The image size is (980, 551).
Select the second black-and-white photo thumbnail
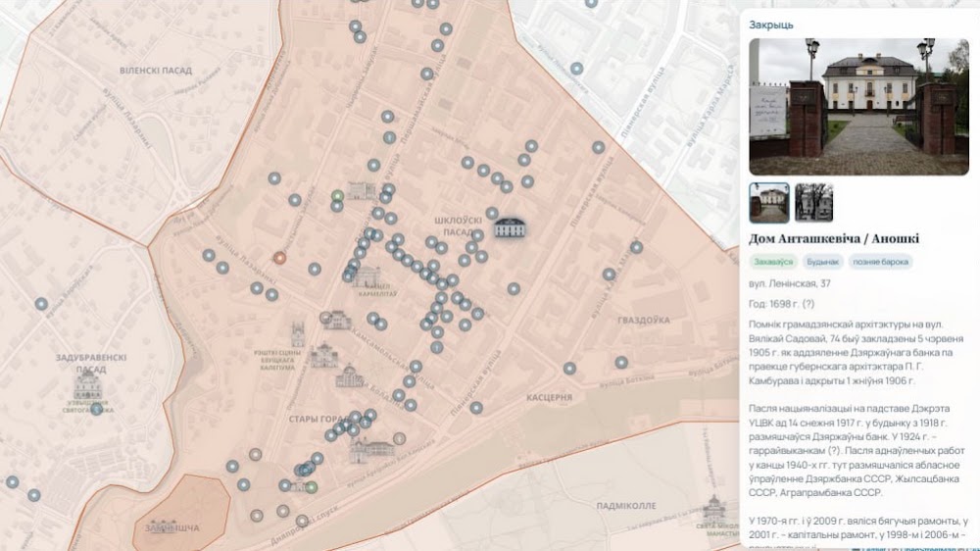point(813,203)
